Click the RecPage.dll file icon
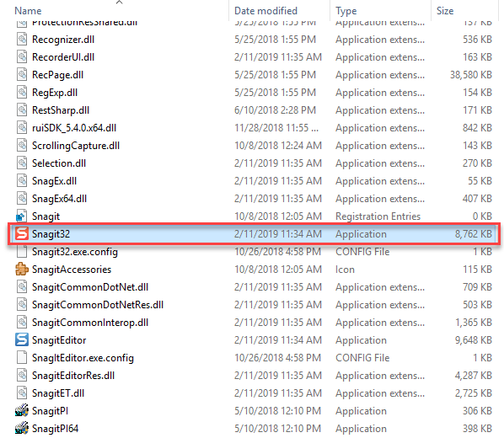The width and height of the screenshot is (504, 438). 22,75
